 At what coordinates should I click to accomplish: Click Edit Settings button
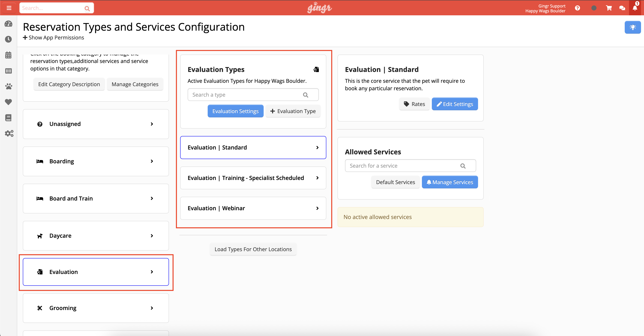click(x=455, y=104)
